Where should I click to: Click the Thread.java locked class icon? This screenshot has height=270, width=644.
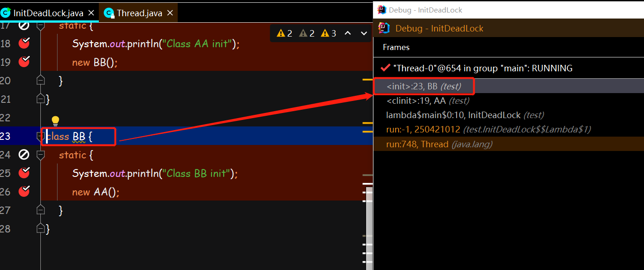pyautogui.click(x=109, y=13)
